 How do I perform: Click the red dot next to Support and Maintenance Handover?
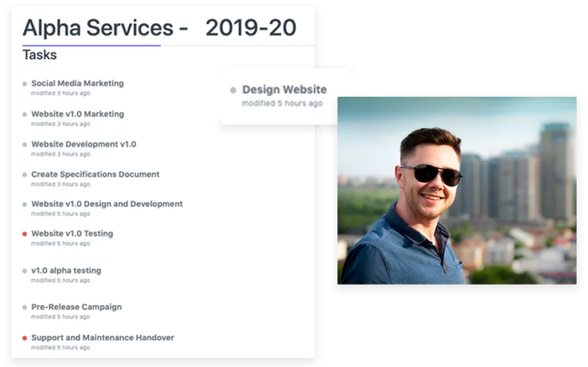[x=25, y=339]
